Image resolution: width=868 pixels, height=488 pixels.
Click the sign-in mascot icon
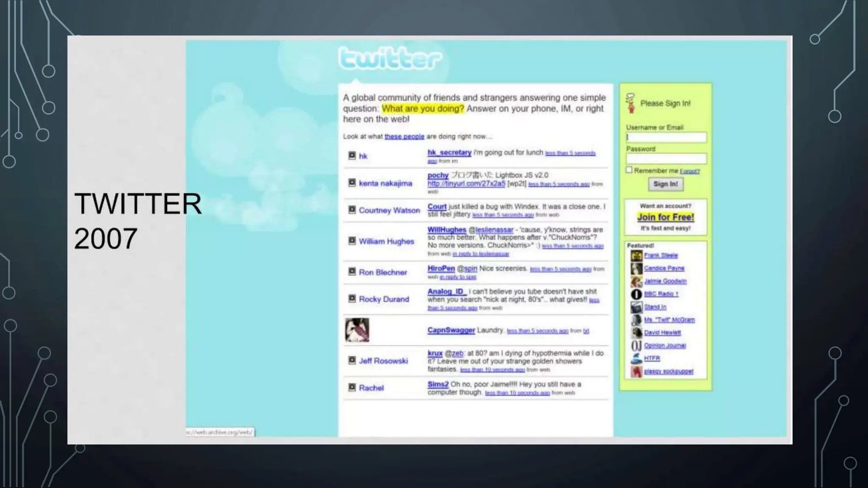(631, 103)
